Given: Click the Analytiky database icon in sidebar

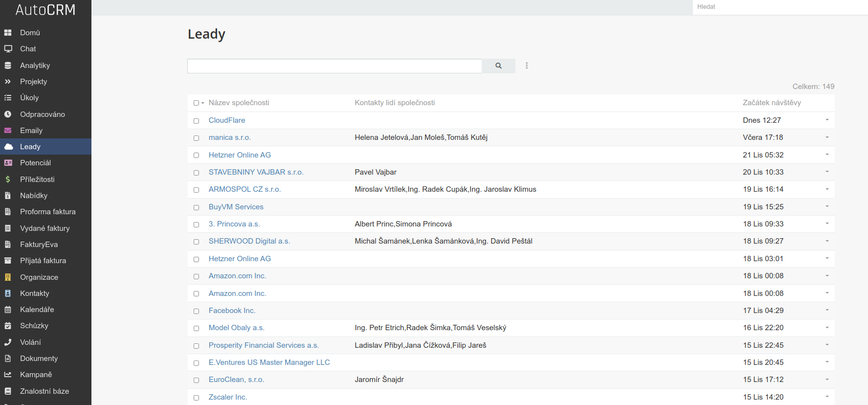Looking at the screenshot, I should 8,66.
